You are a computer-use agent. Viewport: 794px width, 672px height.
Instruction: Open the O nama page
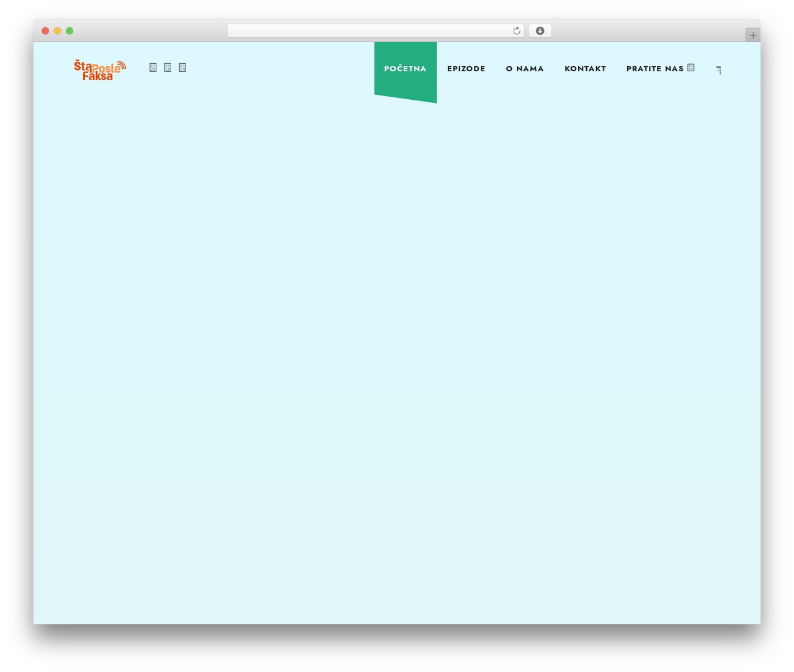(x=525, y=69)
